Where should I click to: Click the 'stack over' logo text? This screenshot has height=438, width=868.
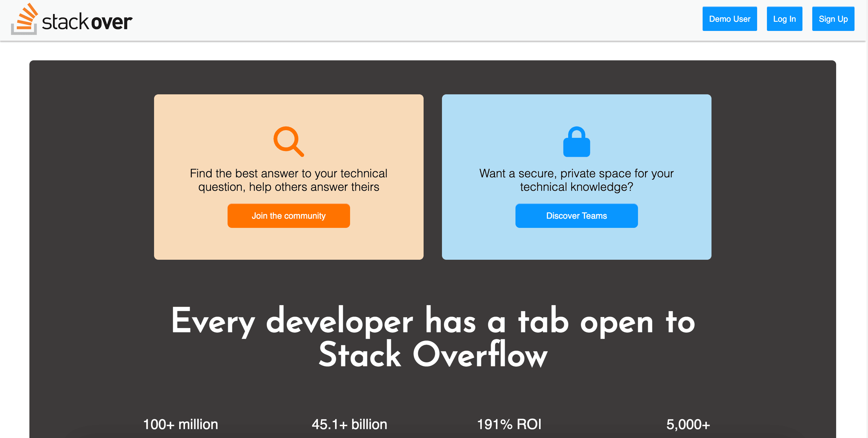87,21
